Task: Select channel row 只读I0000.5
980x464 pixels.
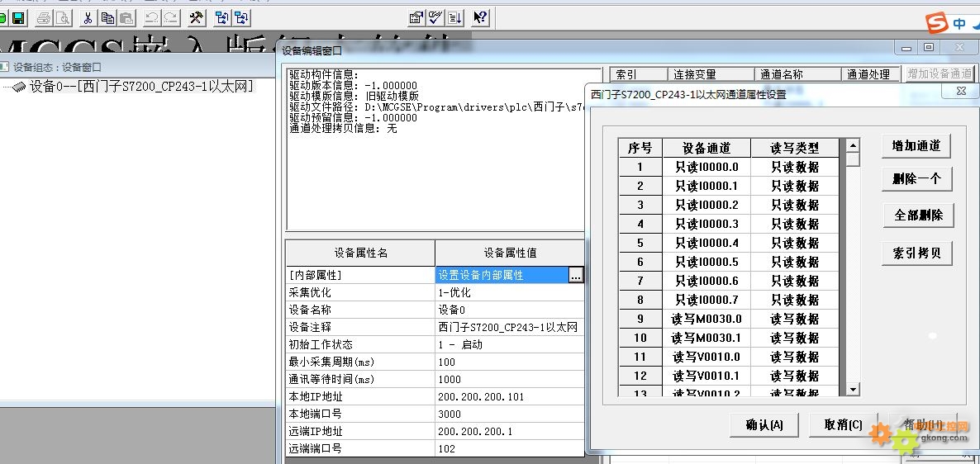Action: click(729, 263)
